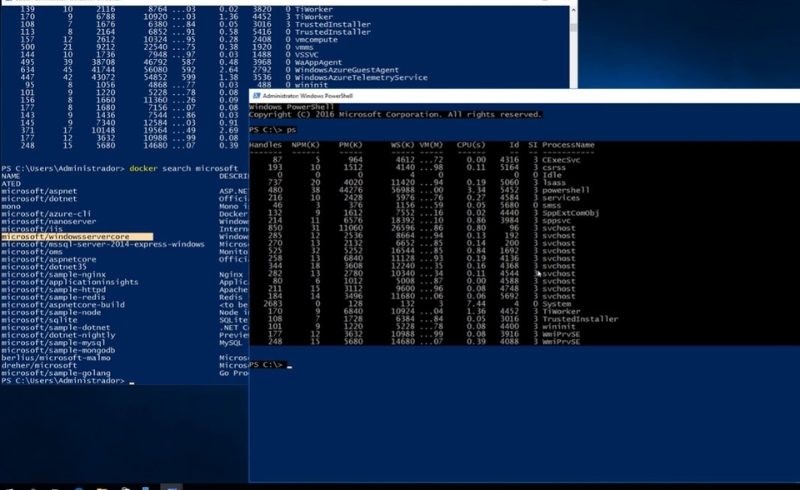
Task: Click the 'ProcessName' column header in front window
Action: coord(568,145)
